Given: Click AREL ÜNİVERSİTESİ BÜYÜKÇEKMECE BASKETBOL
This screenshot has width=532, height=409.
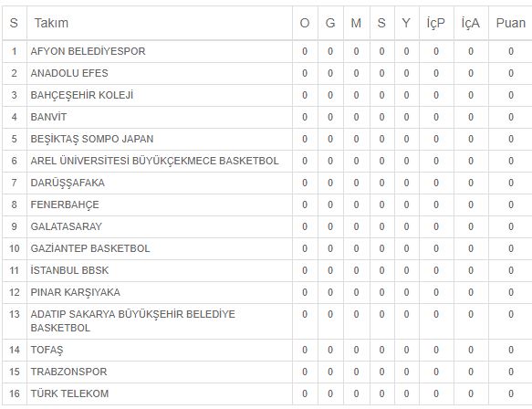Looking at the screenshot, I should [155, 161].
